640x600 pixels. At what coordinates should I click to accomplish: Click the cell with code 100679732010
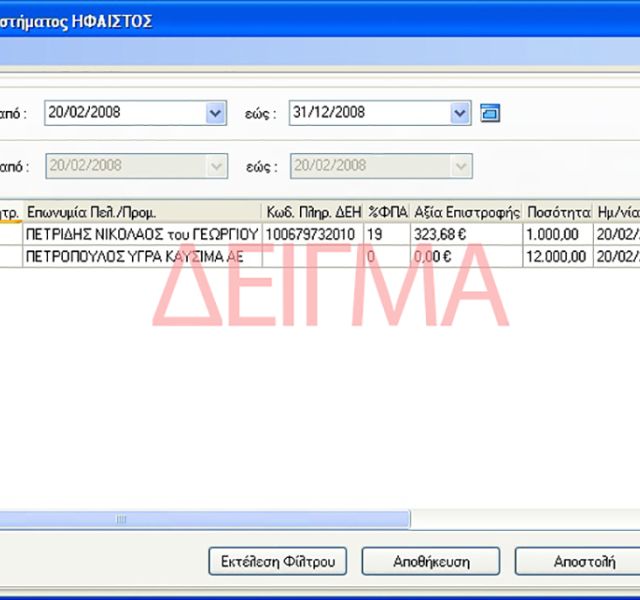click(x=312, y=234)
